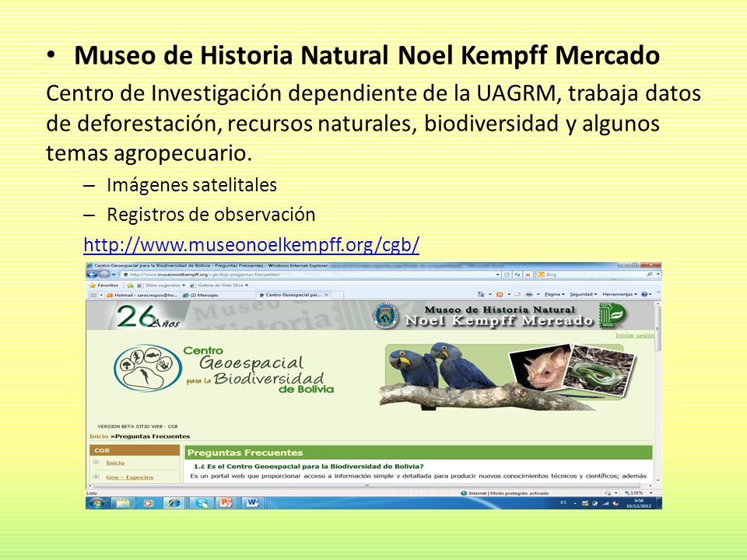Click the Bing search box

pyautogui.click(x=593, y=275)
